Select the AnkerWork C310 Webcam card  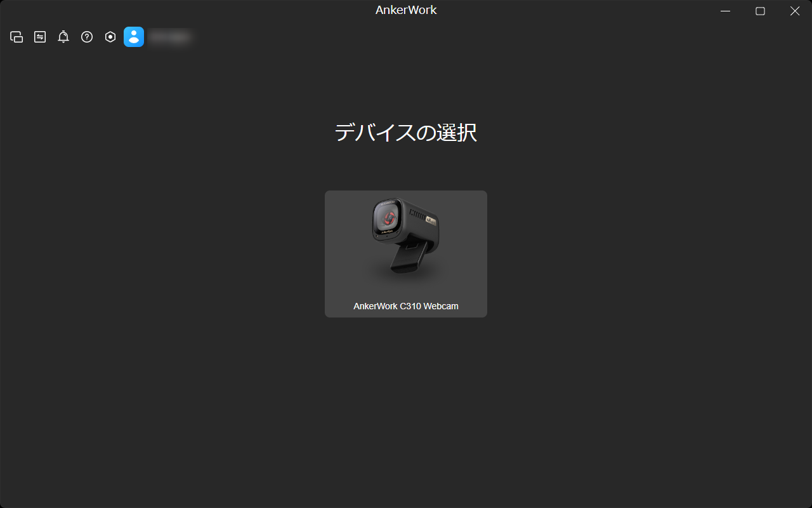coord(406,254)
